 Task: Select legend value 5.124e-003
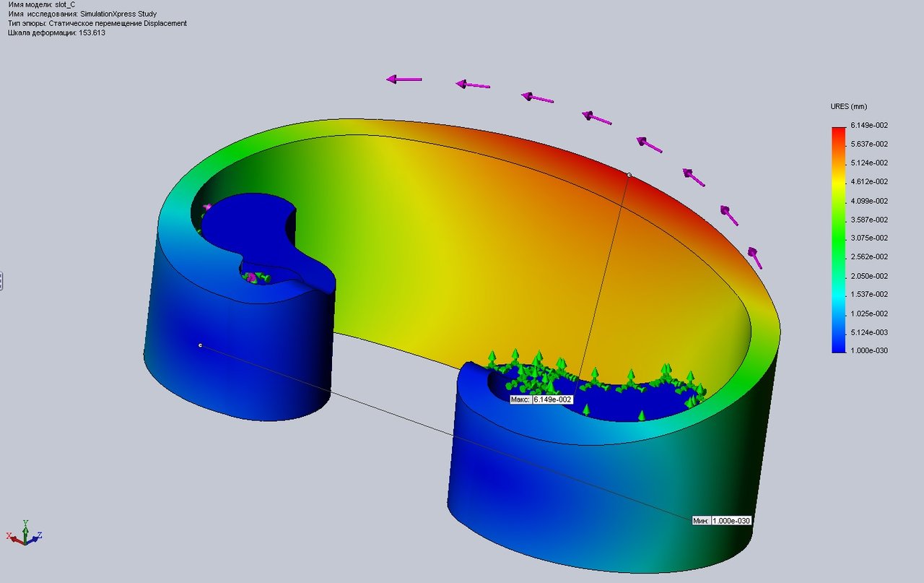869,332
